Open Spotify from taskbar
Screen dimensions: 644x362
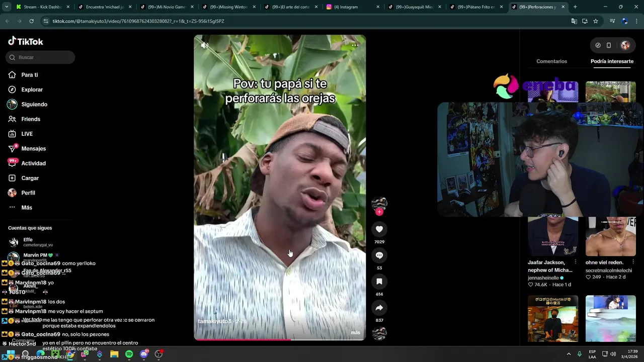pyautogui.click(x=129, y=354)
